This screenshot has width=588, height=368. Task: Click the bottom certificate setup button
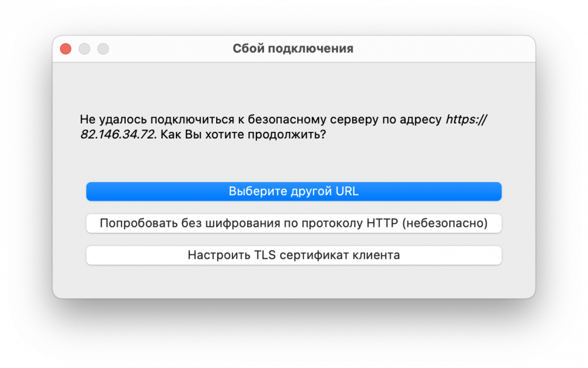(x=294, y=255)
